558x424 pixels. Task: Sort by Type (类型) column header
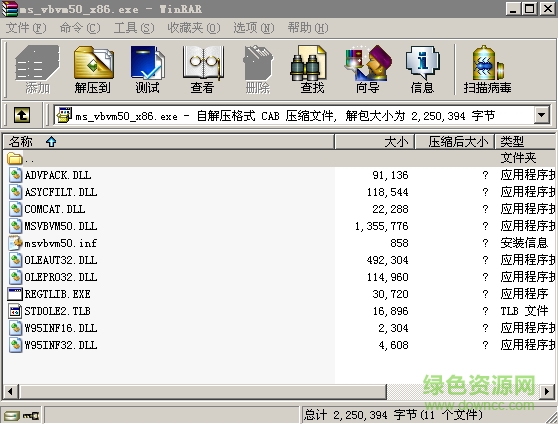pos(525,142)
